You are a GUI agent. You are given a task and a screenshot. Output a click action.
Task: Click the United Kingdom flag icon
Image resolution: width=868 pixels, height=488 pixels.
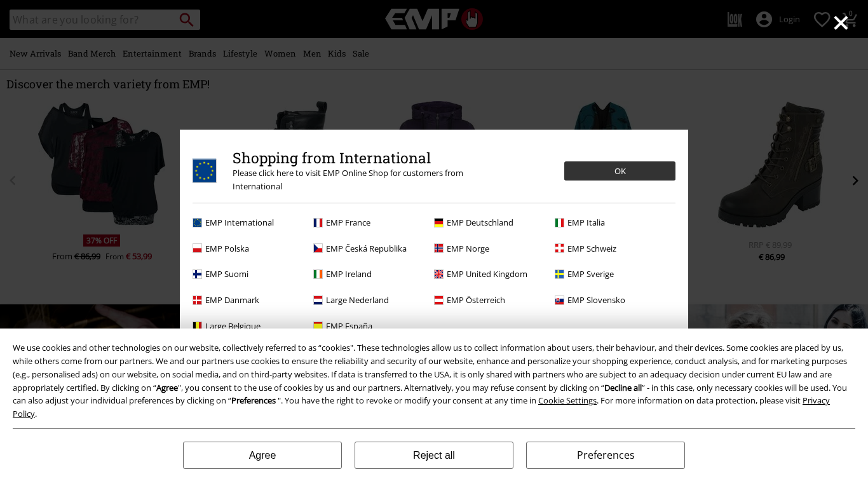[x=438, y=274]
